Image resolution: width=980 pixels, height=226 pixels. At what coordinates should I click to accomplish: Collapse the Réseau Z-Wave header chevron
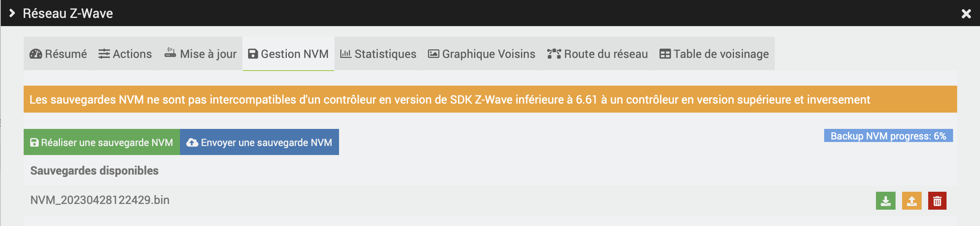(x=12, y=13)
